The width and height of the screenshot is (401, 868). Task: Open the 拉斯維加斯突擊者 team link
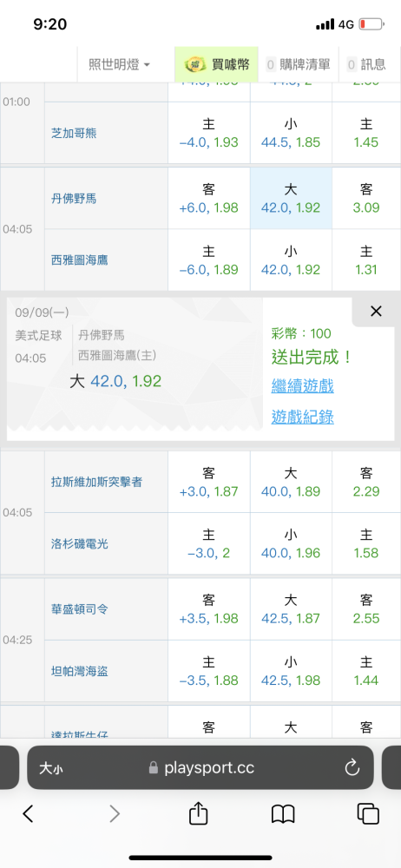pos(96,482)
